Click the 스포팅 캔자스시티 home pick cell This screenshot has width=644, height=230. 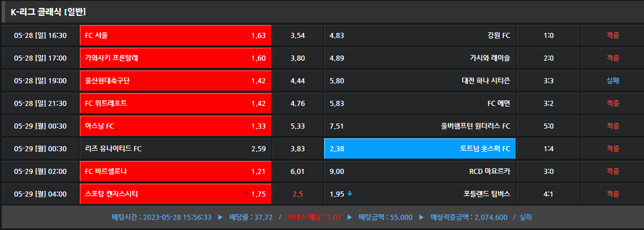click(175, 194)
